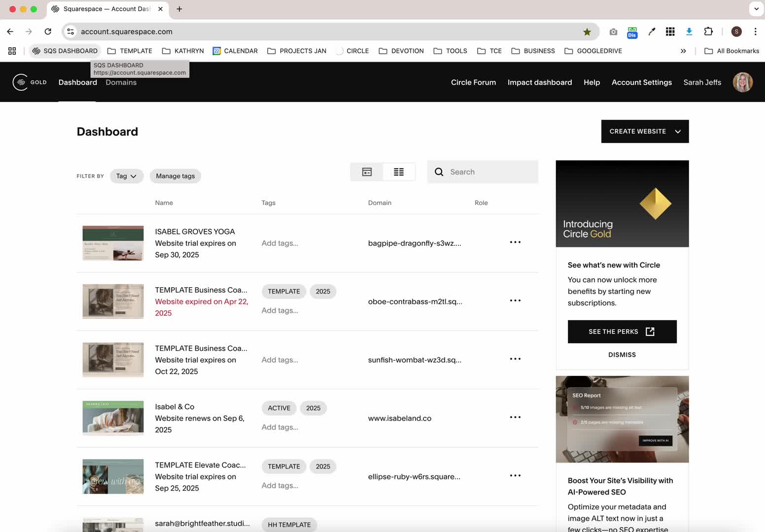Show hidden bookmarks overflow chevron
The width and height of the screenshot is (765, 532).
tap(683, 51)
